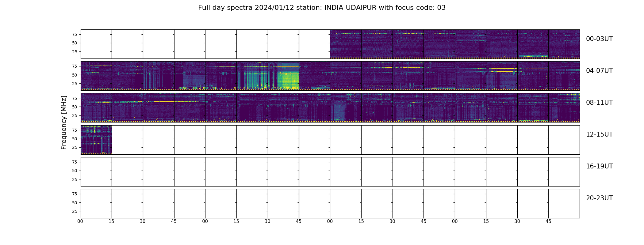The image size is (644, 245).
Task: Select the "08-11UT" row label
Action: click(599, 103)
